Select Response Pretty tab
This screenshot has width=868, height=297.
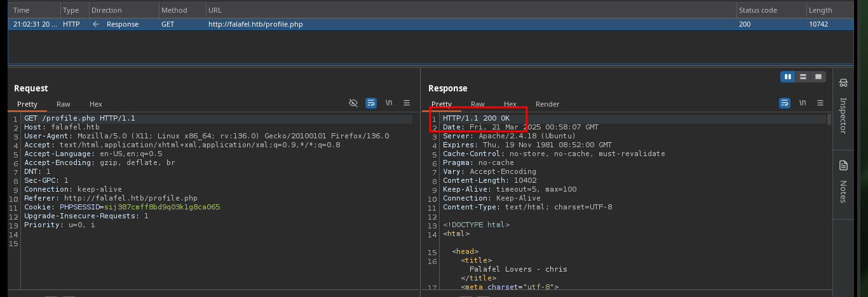442,104
